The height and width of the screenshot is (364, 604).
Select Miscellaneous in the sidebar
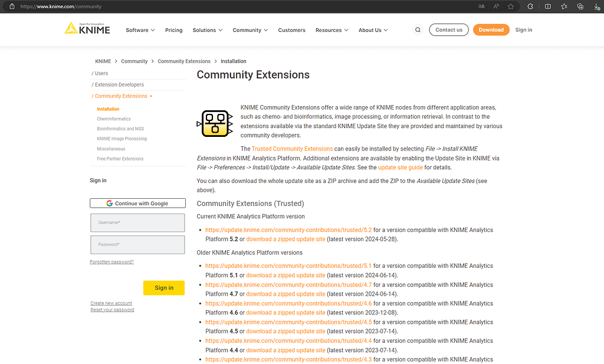[x=111, y=149]
